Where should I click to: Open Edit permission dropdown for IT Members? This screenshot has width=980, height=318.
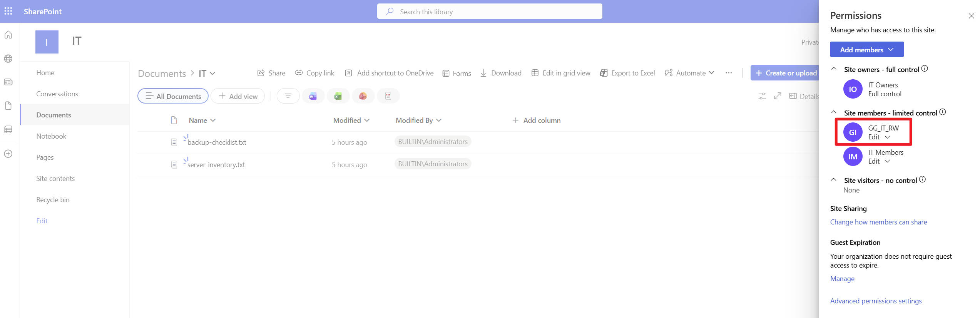(x=879, y=161)
